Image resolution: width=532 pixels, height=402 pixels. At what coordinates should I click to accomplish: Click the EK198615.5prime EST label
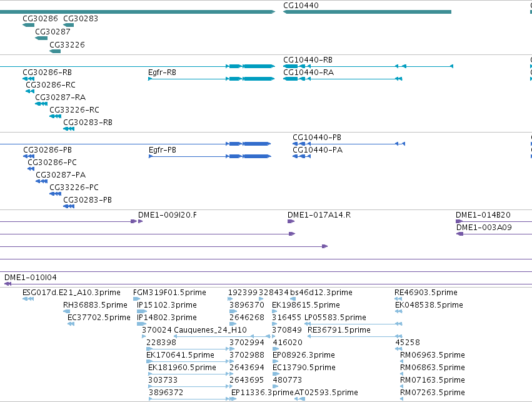click(306, 305)
